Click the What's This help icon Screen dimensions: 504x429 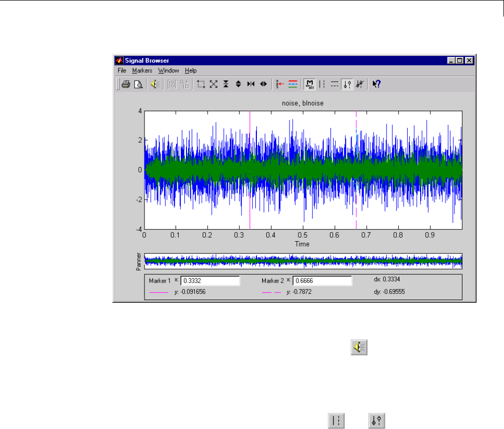click(x=377, y=84)
